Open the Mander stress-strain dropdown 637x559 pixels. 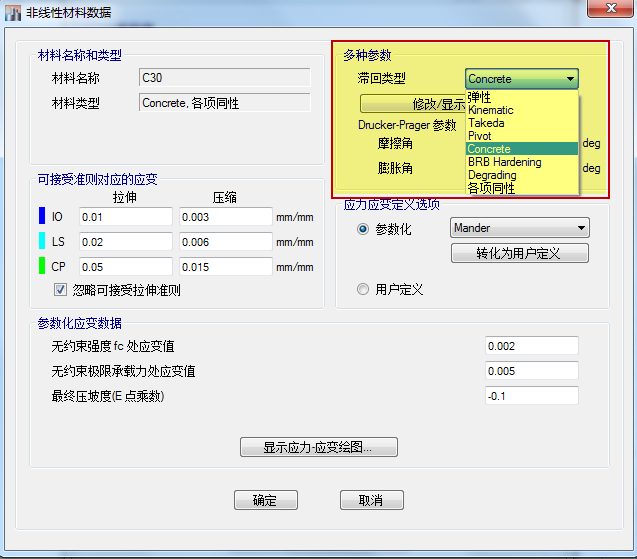tap(581, 229)
